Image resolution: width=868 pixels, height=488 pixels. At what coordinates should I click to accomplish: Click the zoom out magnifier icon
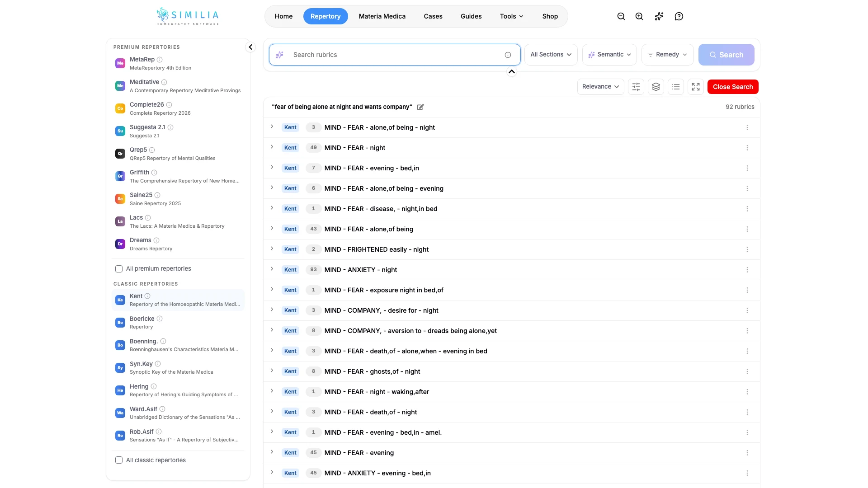621,16
